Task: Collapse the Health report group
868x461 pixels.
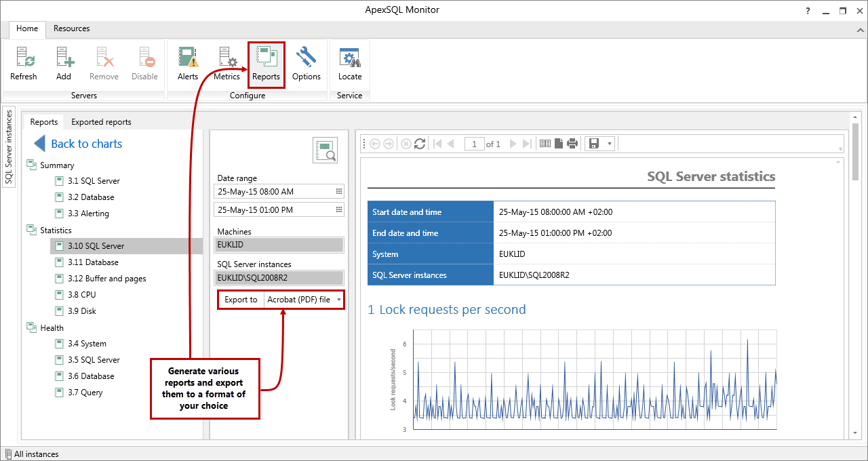Action: click(31, 327)
